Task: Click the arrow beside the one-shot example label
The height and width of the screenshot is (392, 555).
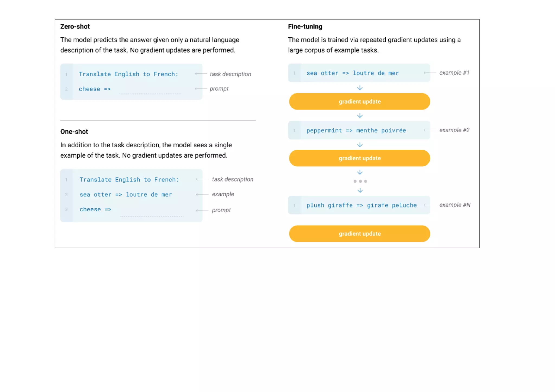Action: [x=202, y=194]
